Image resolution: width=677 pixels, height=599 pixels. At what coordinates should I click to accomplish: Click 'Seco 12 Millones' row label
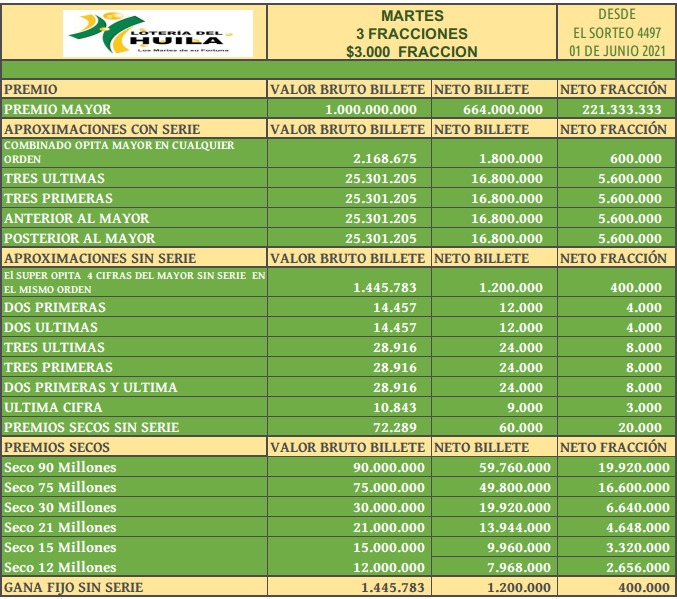point(60,567)
